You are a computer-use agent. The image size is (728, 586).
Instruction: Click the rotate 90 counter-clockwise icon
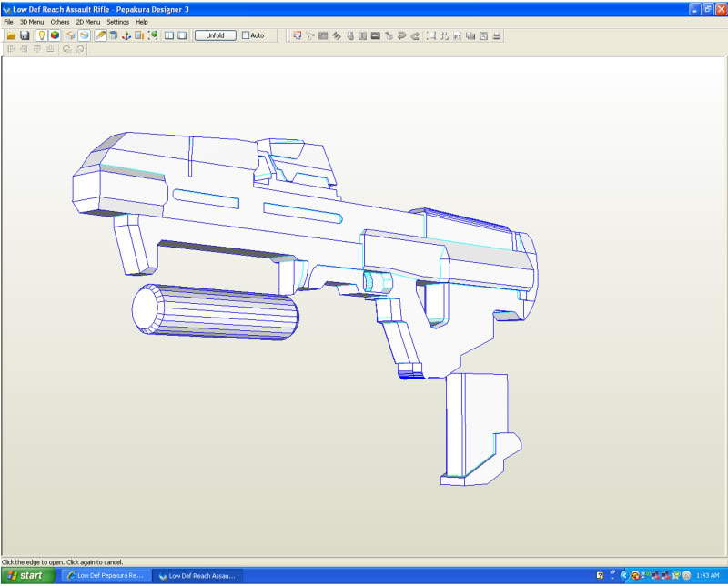pyautogui.click(x=66, y=49)
